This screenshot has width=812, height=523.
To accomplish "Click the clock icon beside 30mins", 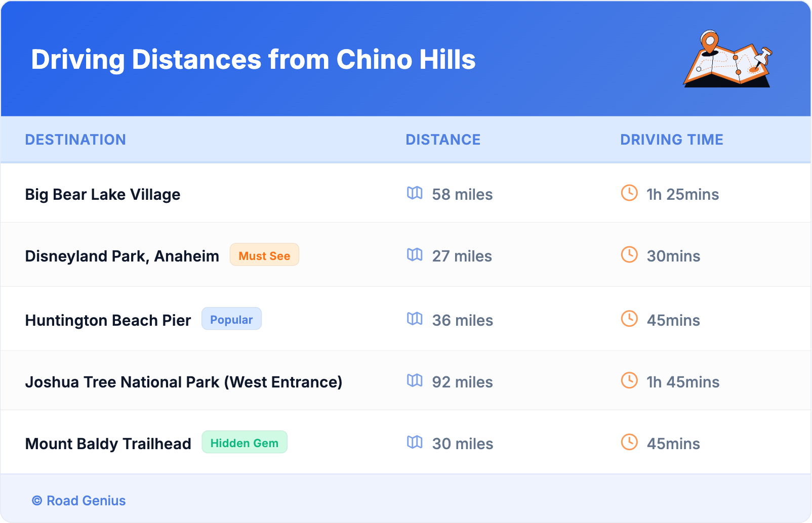I will click(x=629, y=254).
